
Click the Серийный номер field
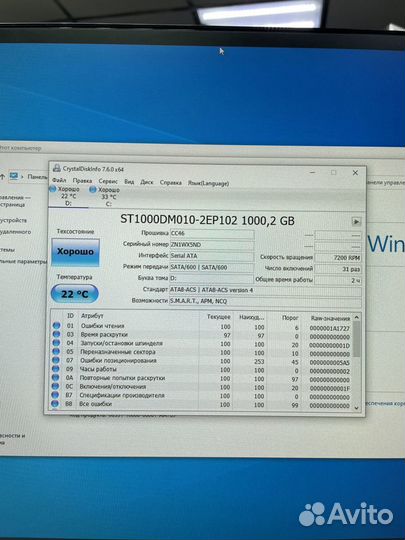(212, 245)
